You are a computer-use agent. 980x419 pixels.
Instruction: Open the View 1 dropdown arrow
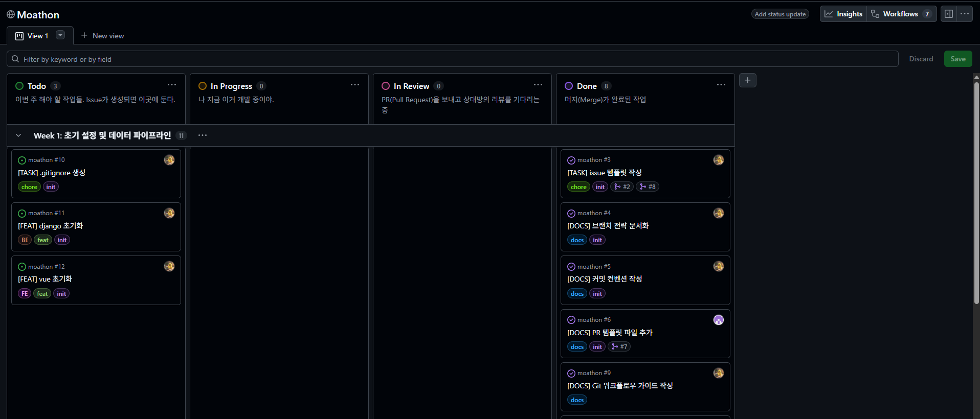60,35
